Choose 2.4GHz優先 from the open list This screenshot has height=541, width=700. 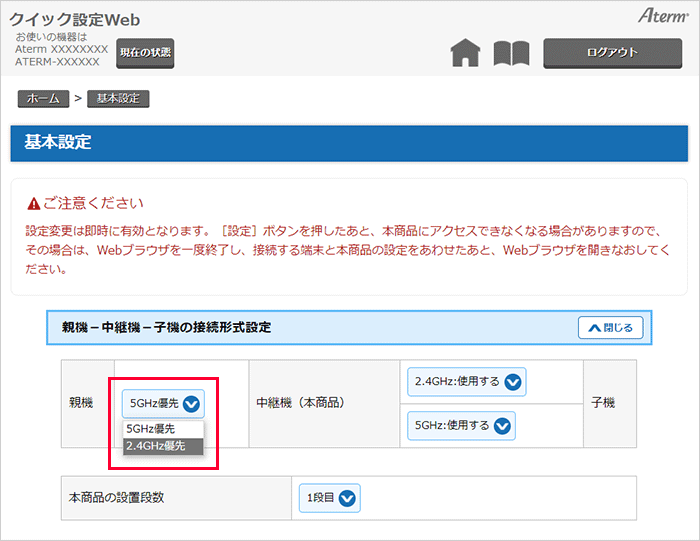pos(156,446)
